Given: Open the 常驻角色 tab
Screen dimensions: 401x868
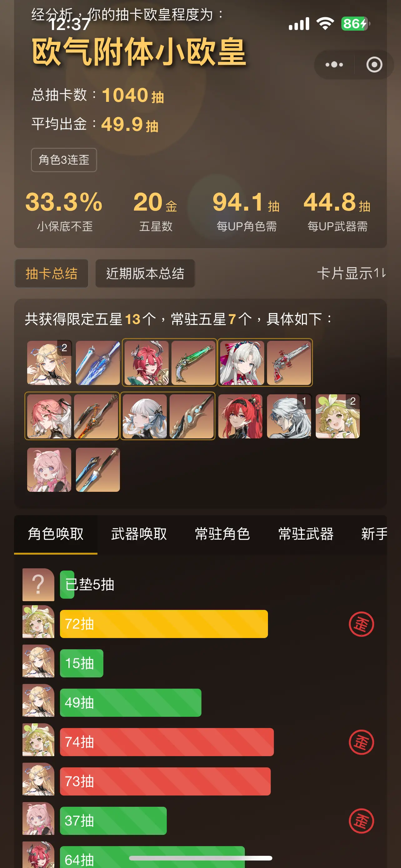Looking at the screenshot, I should (x=223, y=534).
